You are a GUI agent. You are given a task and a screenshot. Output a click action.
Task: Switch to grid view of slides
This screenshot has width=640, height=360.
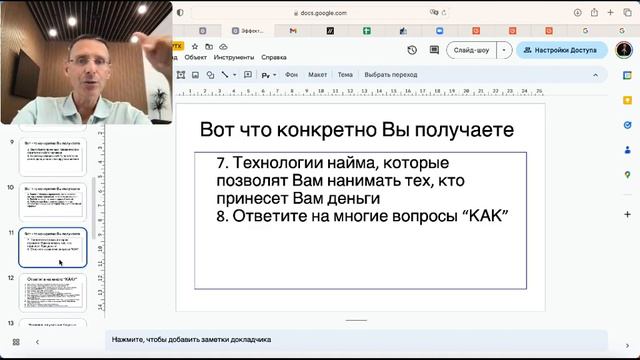(16, 342)
